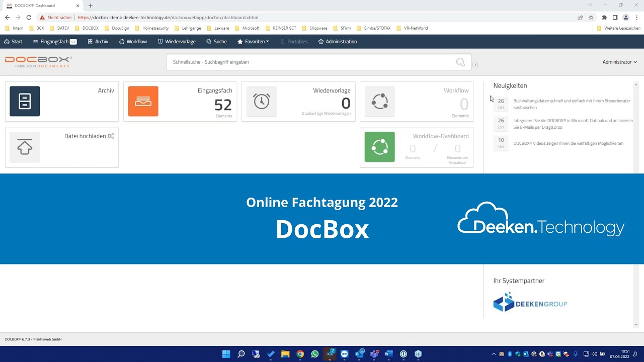Open Archiv in navigation bar
The width and height of the screenshot is (644, 362).
pyautogui.click(x=98, y=41)
